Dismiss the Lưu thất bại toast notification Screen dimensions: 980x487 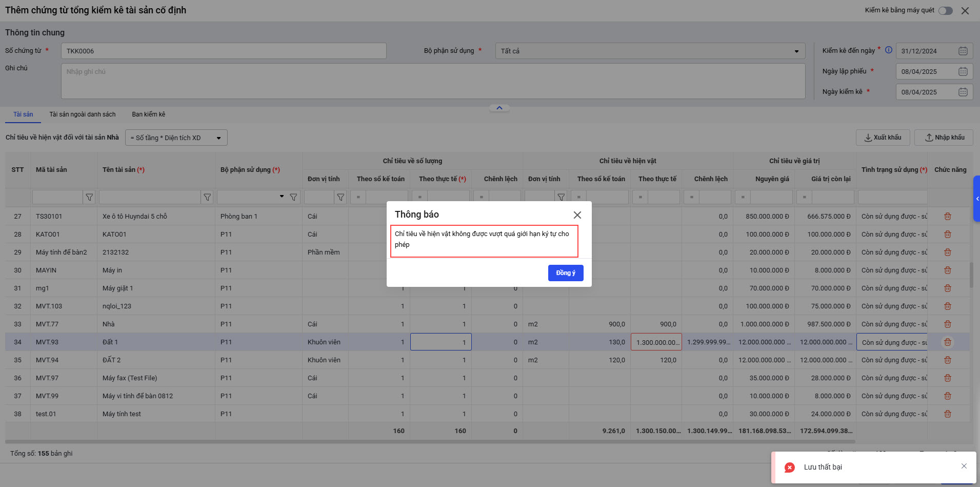(964, 466)
